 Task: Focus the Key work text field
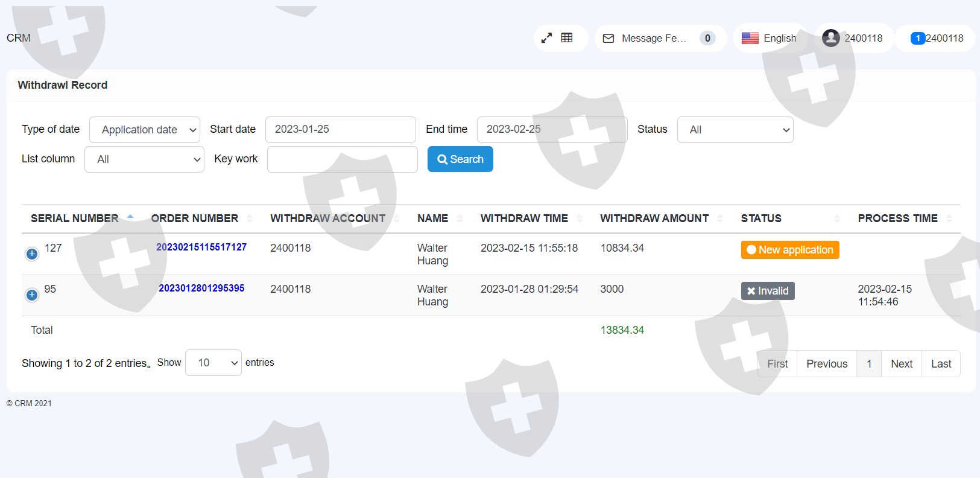pyautogui.click(x=343, y=159)
